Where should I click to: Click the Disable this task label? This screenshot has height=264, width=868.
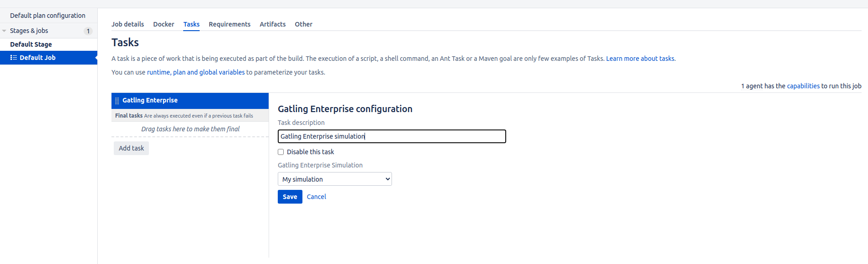click(x=310, y=152)
